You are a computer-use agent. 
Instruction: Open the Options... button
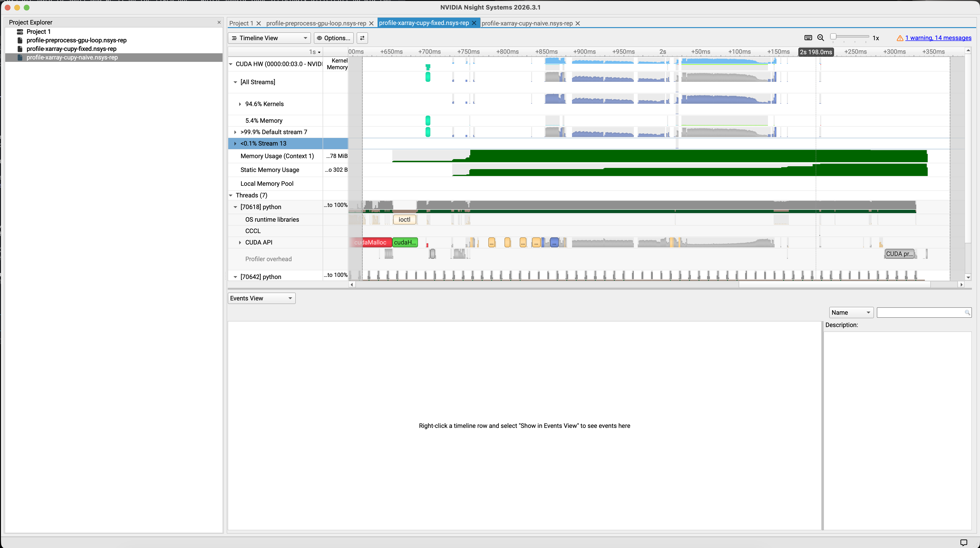[x=334, y=38]
